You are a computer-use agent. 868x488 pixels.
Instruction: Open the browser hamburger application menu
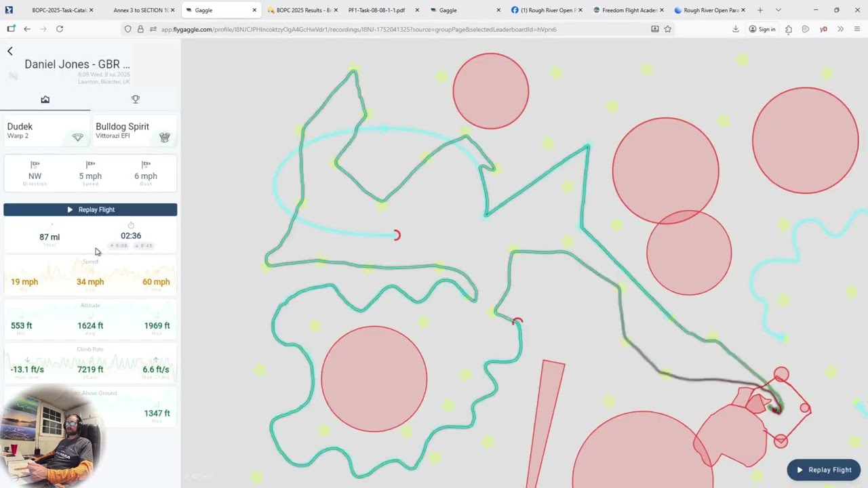tap(857, 29)
